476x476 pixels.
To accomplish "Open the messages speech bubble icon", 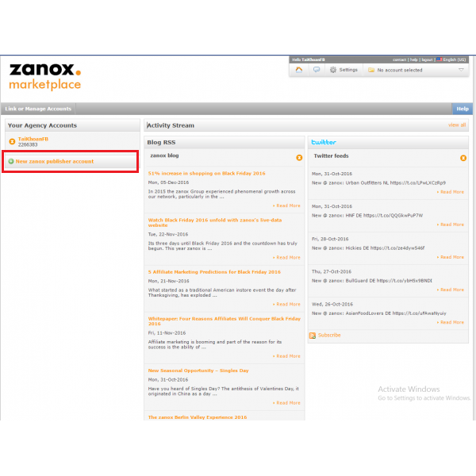I will pyautogui.click(x=317, y=70).
